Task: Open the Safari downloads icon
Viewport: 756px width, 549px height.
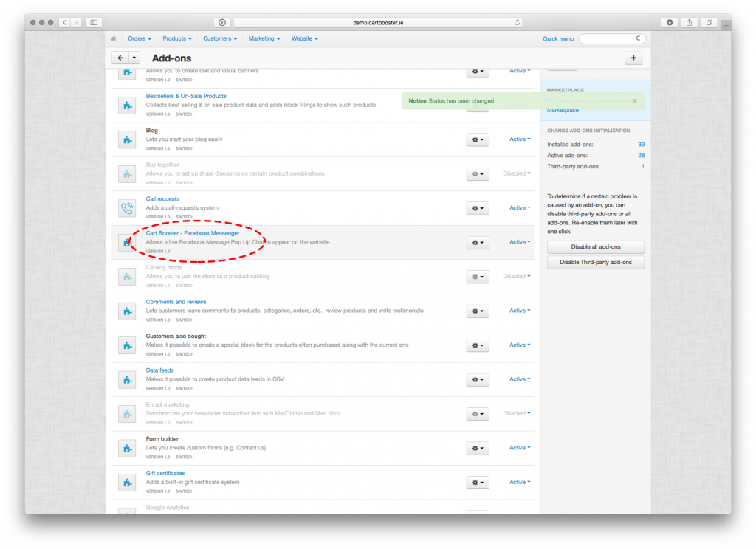Action: (x=670, y=22)
